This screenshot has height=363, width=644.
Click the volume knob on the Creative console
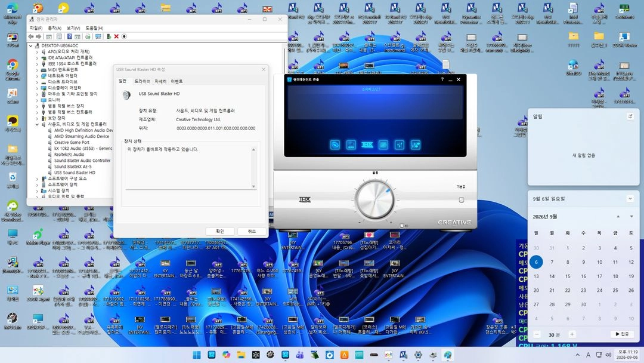374,200
